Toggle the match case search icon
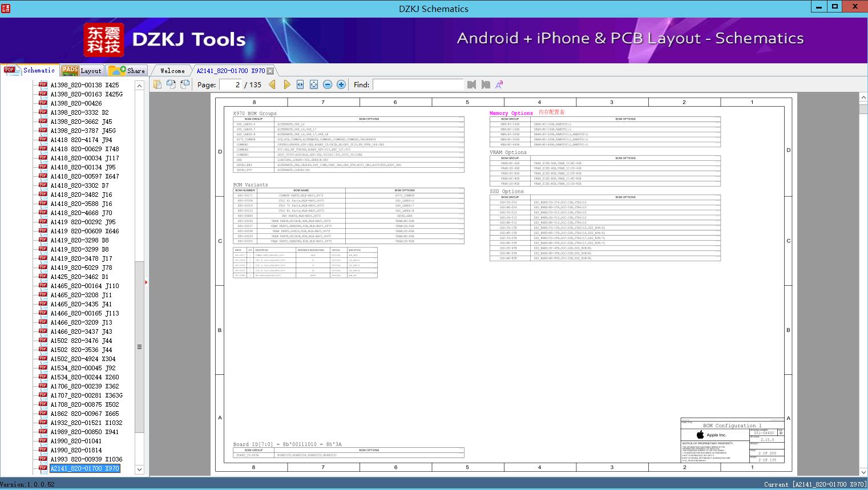Screen dimensions: 868x490 499,84
